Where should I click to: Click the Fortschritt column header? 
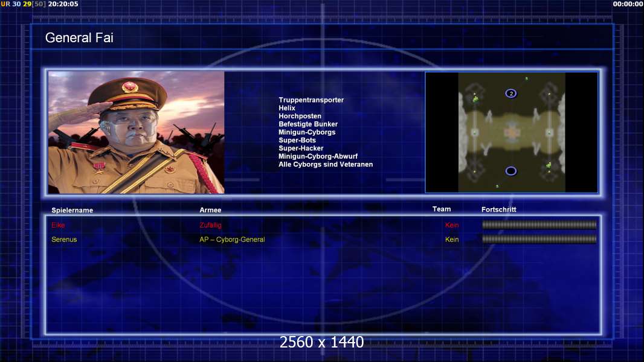[x=498, y=209]
